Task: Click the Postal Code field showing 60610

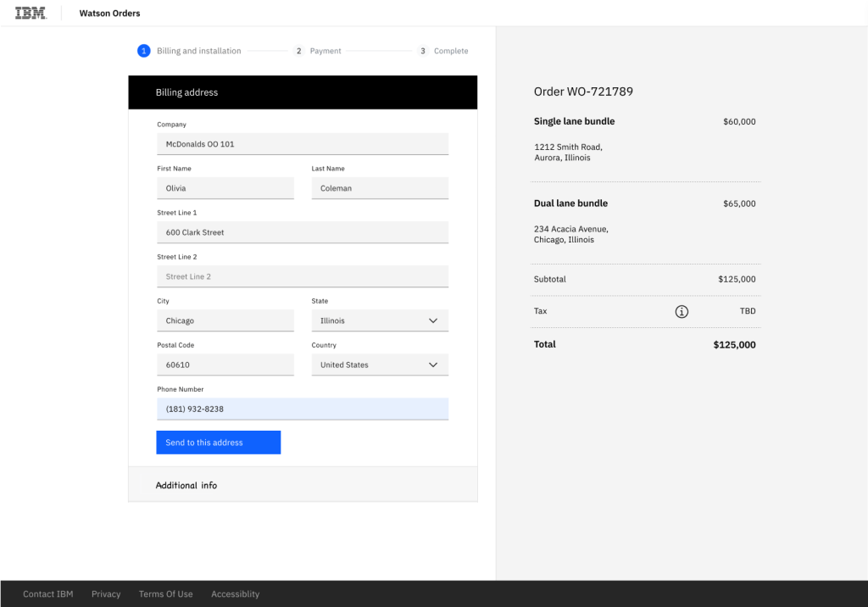Action: pos(225,365)
